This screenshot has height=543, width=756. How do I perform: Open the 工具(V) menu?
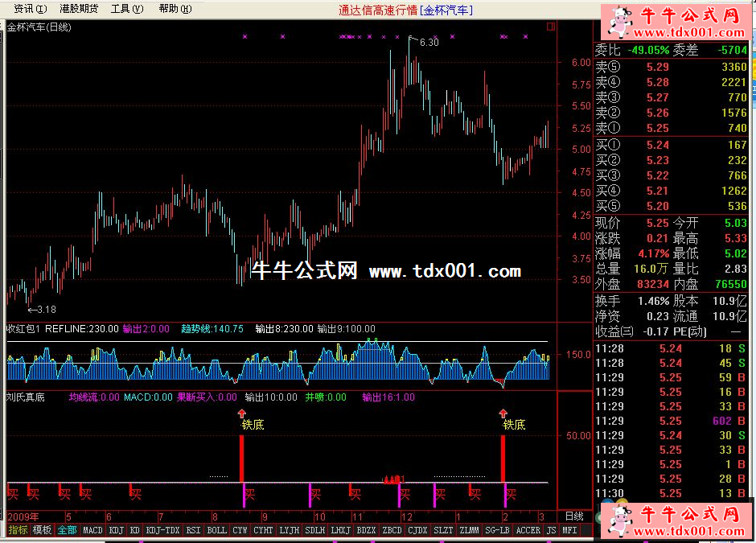click(x=127, y=9)
